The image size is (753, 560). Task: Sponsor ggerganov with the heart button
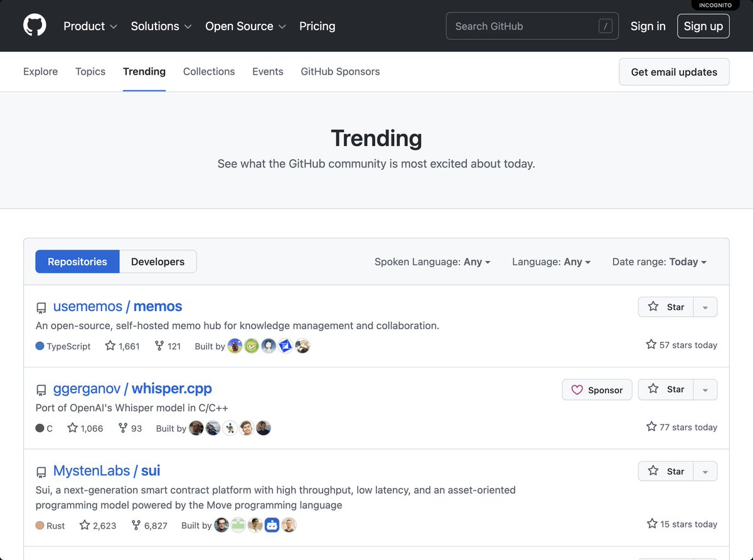(x=597, y=389)
